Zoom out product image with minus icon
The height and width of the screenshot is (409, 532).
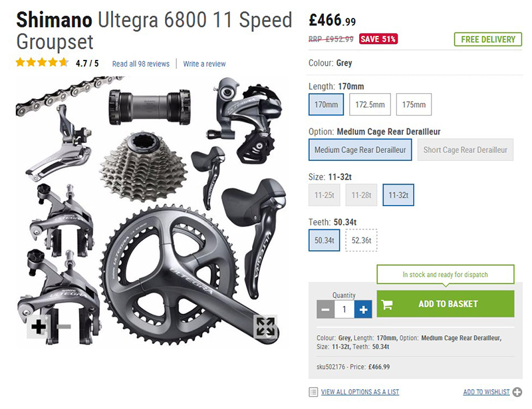pyautogui.click(x=63, y=327)
